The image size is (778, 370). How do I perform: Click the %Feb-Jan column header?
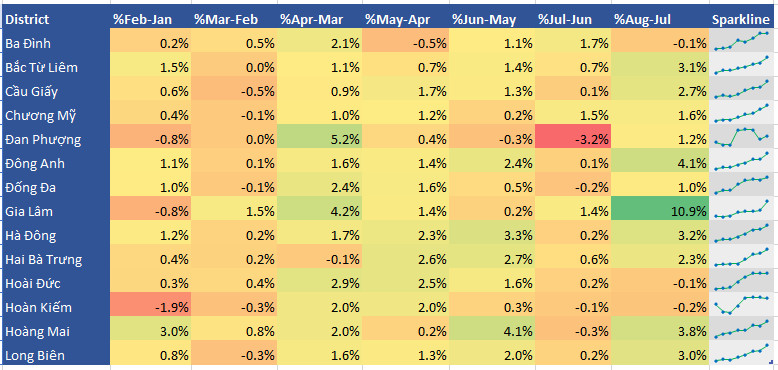pos(150,19)
